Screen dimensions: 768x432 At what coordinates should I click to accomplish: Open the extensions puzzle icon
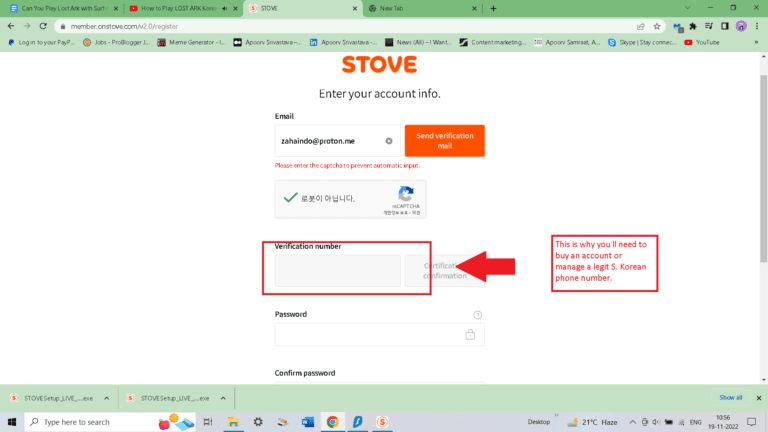[693, 26]
